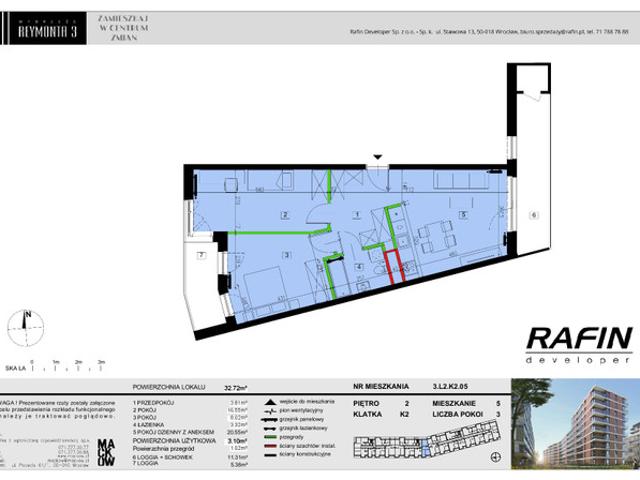The height and width of the screenshot is (480, 640).
Task: Click the sofa drawing in room 5
Action: click(x=460, y=180)
